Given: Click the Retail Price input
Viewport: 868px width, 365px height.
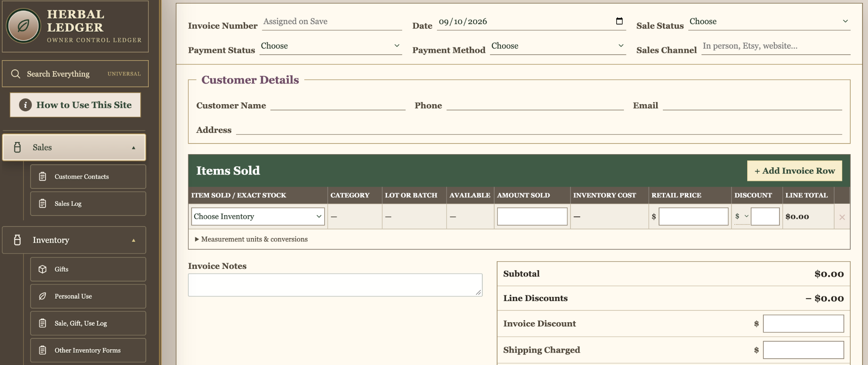Looking at the screenshot, I should pyautogui.click(x=693, y=216).
